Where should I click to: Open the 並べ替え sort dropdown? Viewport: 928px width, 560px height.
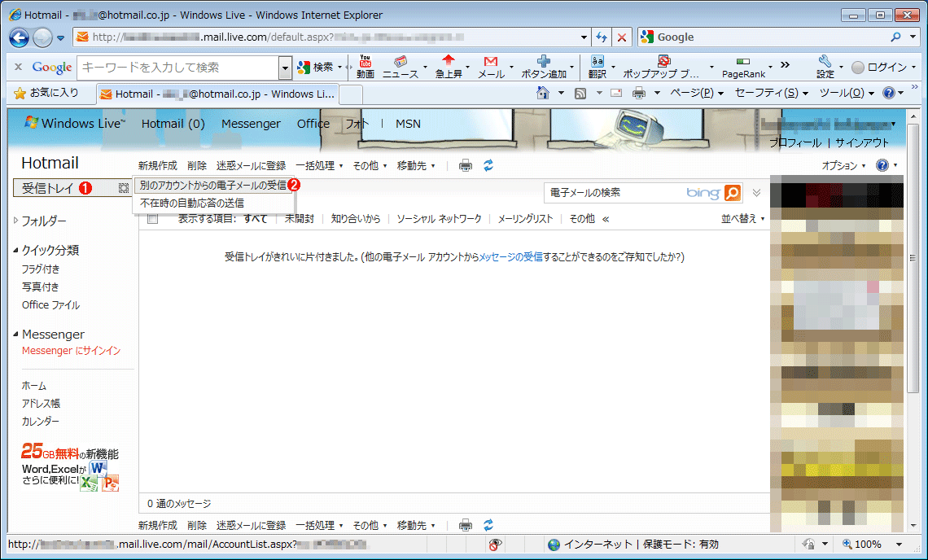(x=742, y=219)
